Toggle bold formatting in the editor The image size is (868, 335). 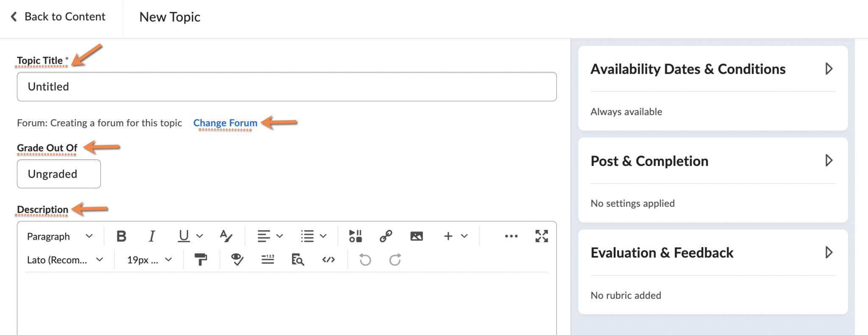pos(122,236)
